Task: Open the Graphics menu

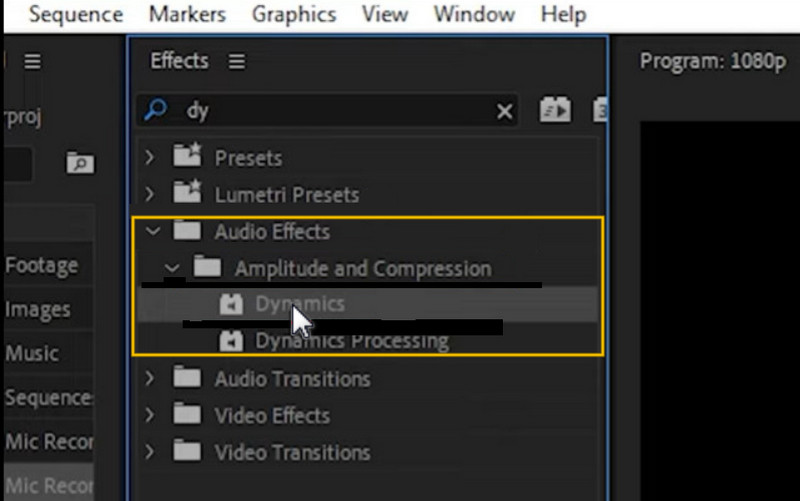Action: 294,15
